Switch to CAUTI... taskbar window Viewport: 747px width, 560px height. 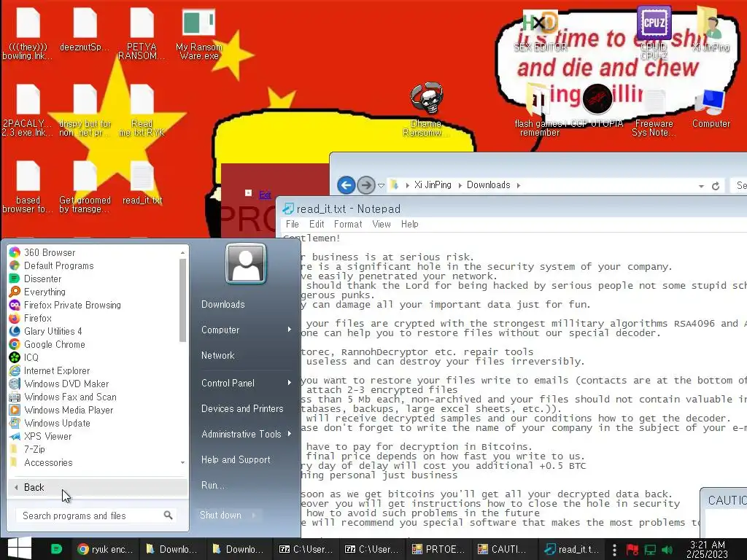point(503,549)
